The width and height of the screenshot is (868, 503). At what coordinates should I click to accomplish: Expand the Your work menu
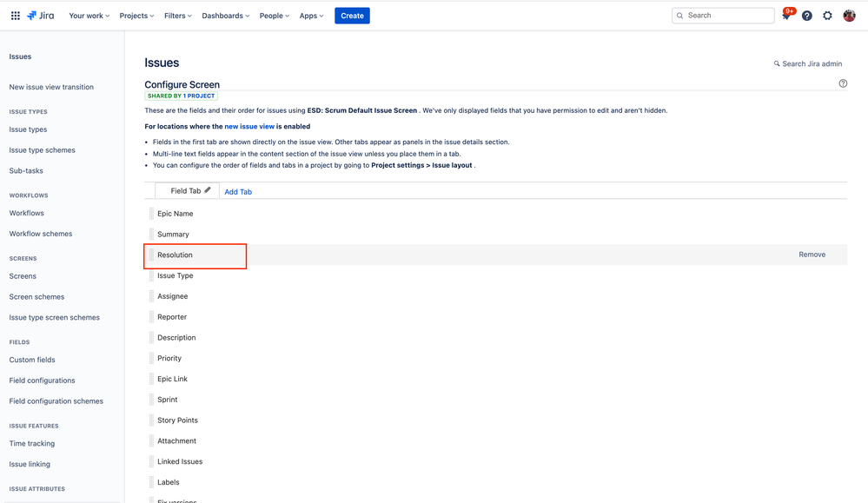(89, 16)
